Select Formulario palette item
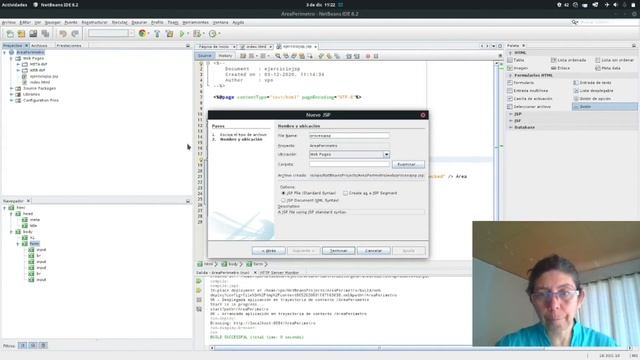The height and width of the screenshot is (360, 640). point(520,82)
